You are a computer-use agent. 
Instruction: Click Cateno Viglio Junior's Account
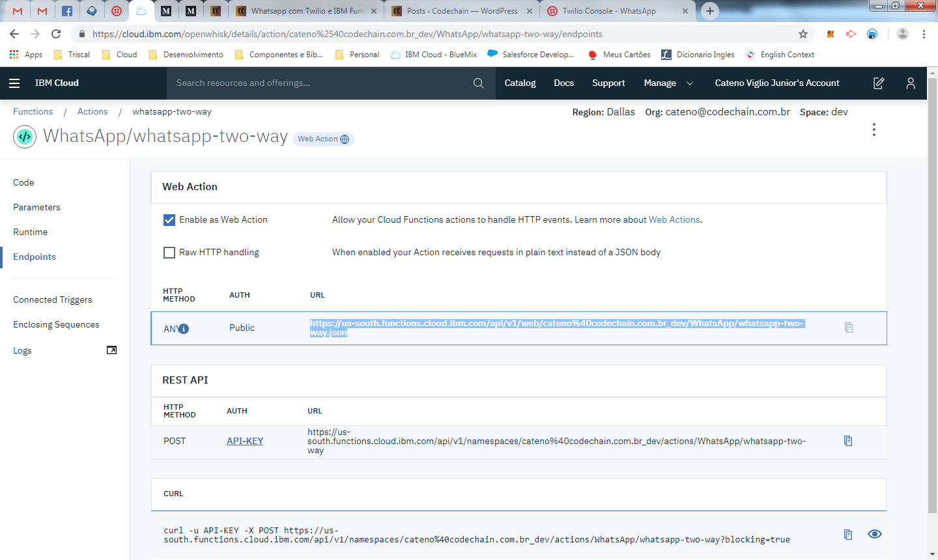777,83
